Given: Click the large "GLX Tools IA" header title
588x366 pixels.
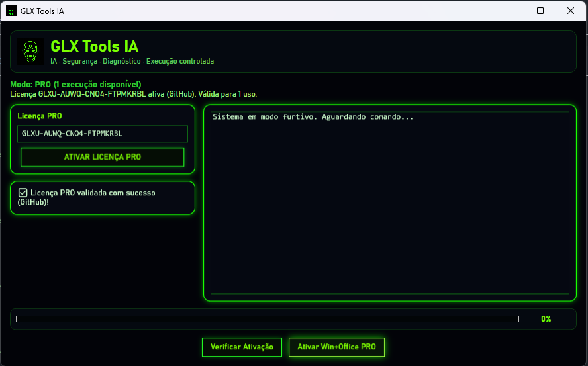Looking at the screenshot, I should 94,46.
